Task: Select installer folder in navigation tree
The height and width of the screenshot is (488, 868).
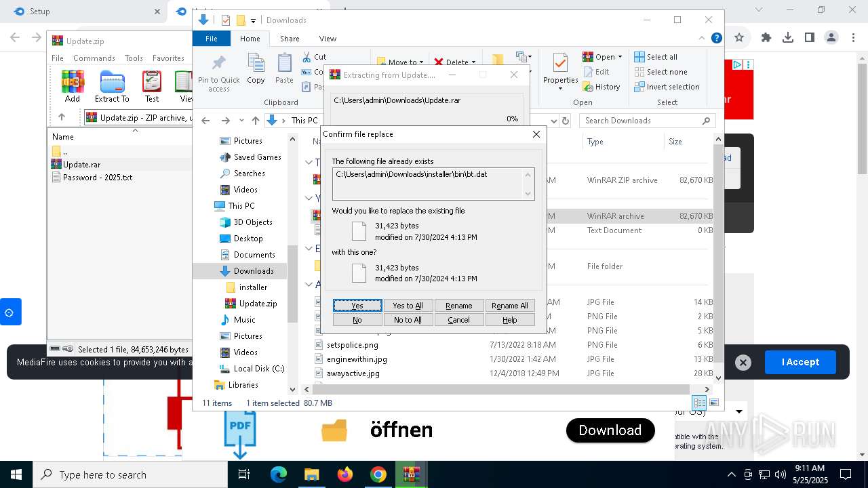Action: tap(246, 287)
